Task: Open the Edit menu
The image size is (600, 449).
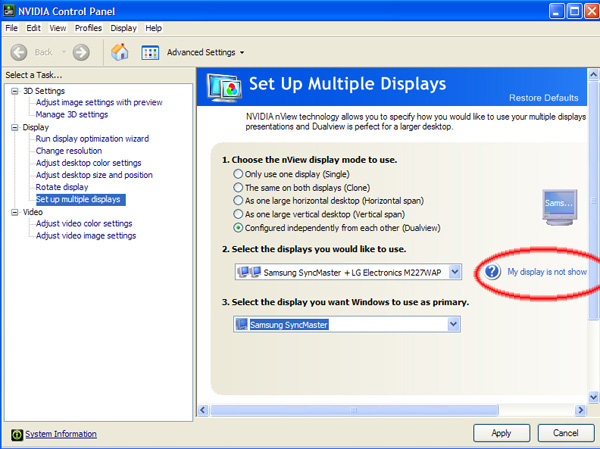Action: coord(33,28)
